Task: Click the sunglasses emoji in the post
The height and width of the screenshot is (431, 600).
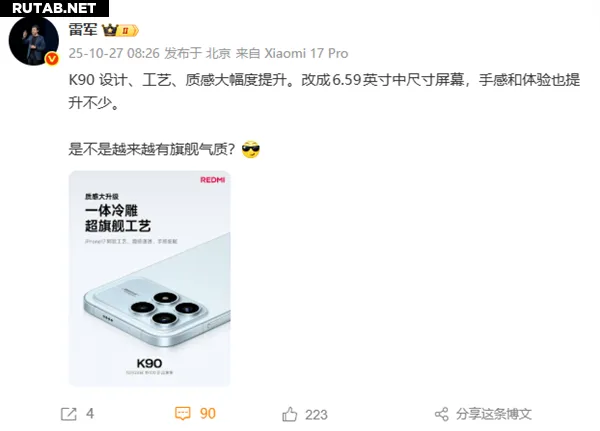Action: pyautogui.click(x=251, y=149)
